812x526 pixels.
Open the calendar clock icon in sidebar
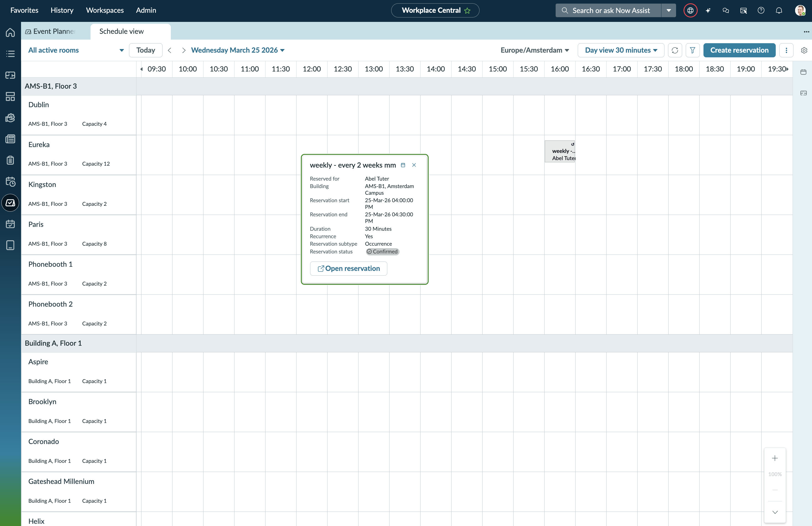(x=10, y=182)
